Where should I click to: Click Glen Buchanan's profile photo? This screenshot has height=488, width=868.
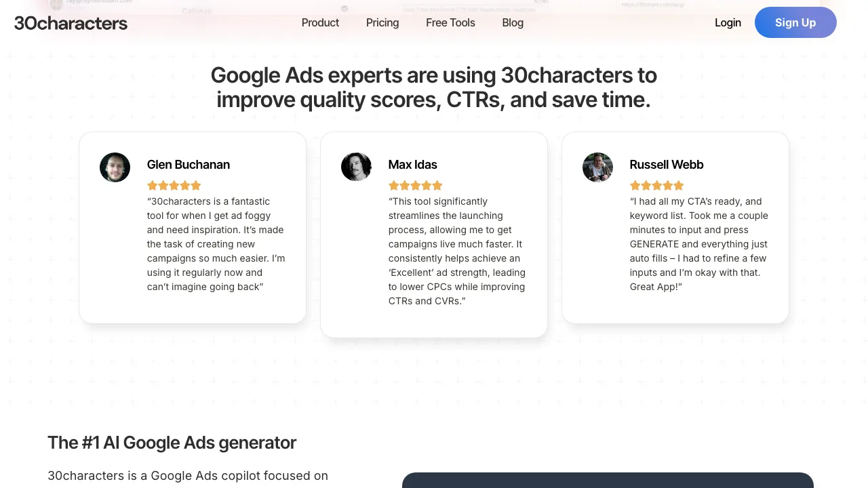[115, 167]
